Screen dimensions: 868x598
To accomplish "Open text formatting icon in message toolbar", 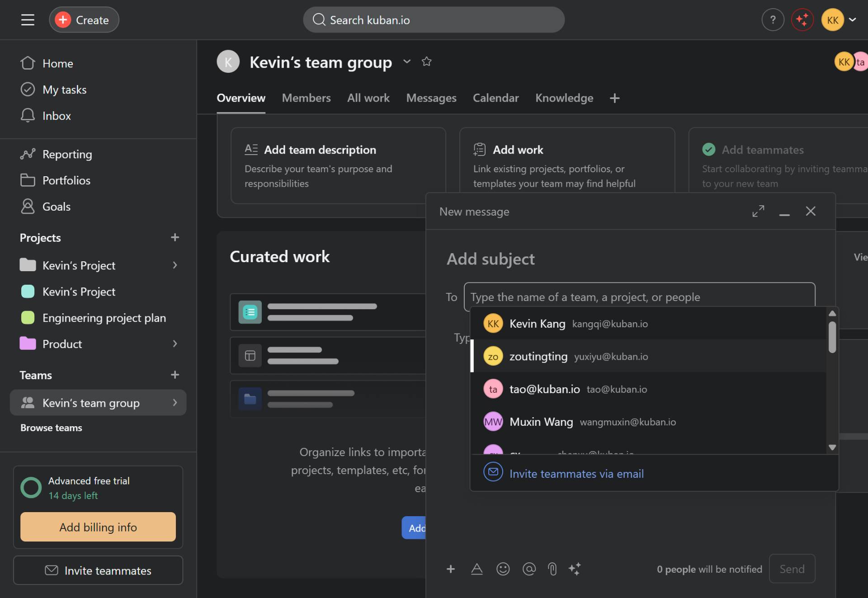I will pyautogui.click(x=477, y=569).
